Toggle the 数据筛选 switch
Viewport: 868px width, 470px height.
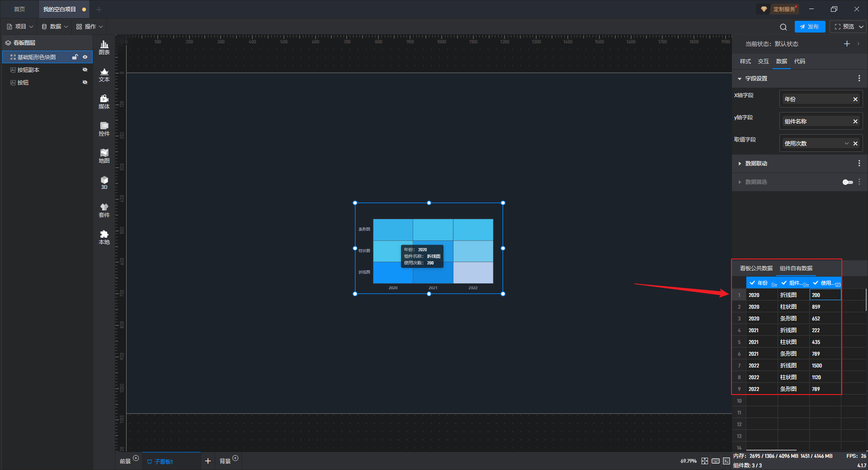(x=847, y=182)
